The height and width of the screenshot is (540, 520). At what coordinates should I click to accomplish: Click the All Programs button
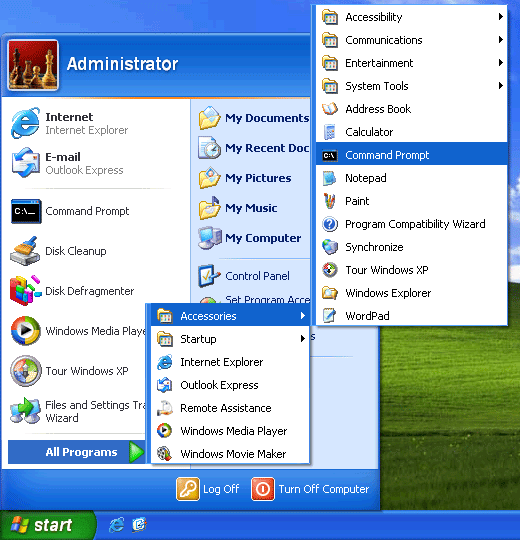76,452
